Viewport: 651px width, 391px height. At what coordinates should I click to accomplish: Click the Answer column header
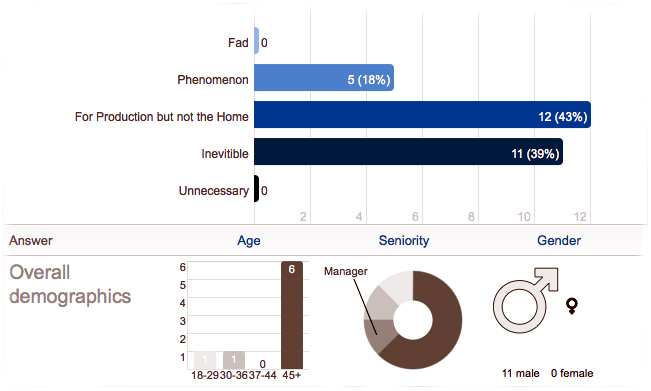pos(31,241)
